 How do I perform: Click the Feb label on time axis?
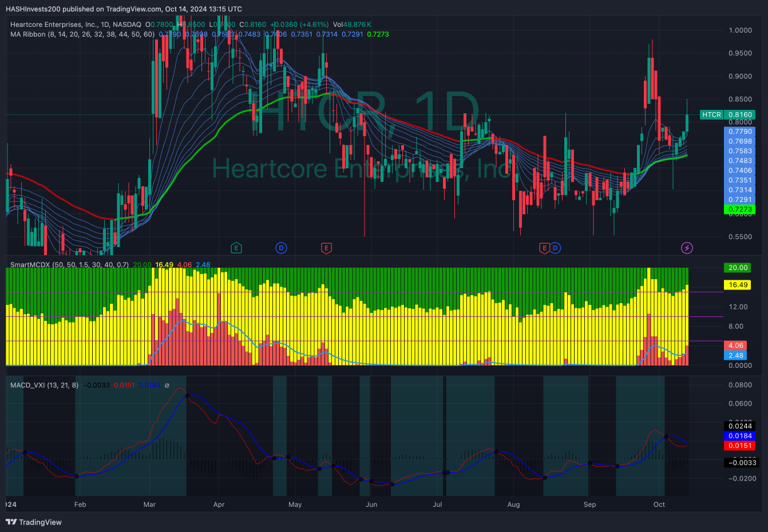pyautogui.click(x=80, y=505)
